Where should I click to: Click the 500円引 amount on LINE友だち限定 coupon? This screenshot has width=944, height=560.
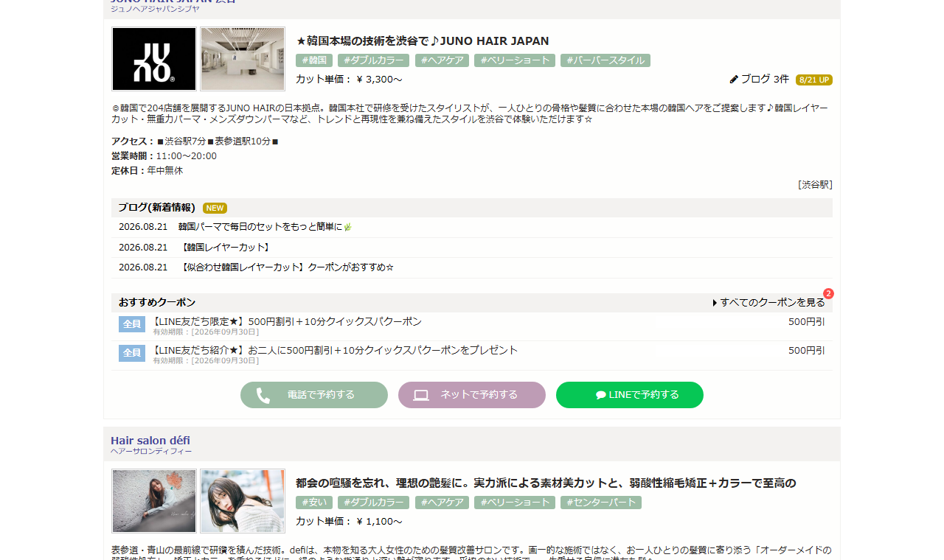[x=807, y=321]
